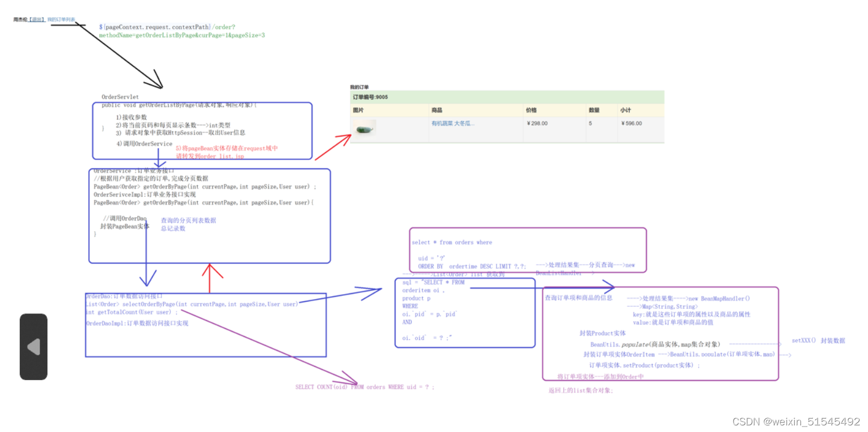
Task: Click the 订单项实体.setProduct(product实体) line
Action: (644, 365)
